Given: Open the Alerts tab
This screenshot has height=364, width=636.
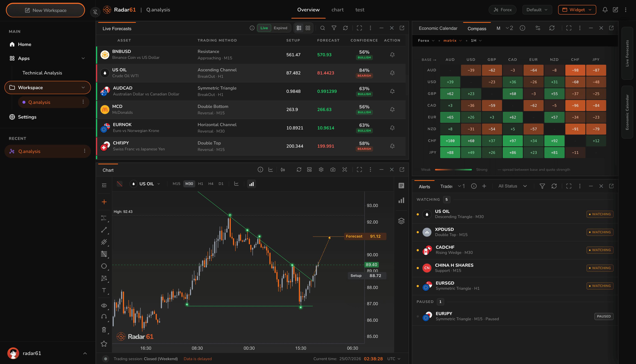Looking at the screenshot, I should click(x=424, y=186).
